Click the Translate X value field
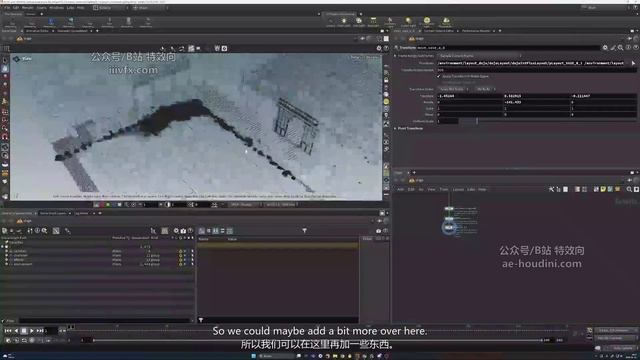640x360 pixels. tap(469, 96)
